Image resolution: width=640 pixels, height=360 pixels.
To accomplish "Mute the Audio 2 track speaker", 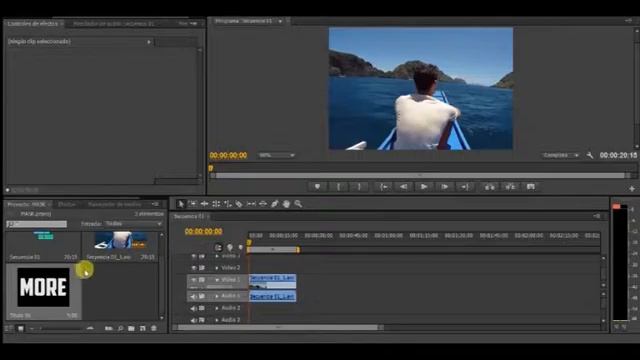I will [193, 308].
